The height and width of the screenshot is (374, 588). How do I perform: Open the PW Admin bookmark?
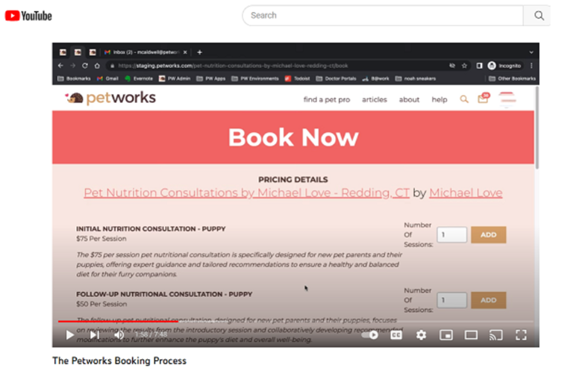175,78
